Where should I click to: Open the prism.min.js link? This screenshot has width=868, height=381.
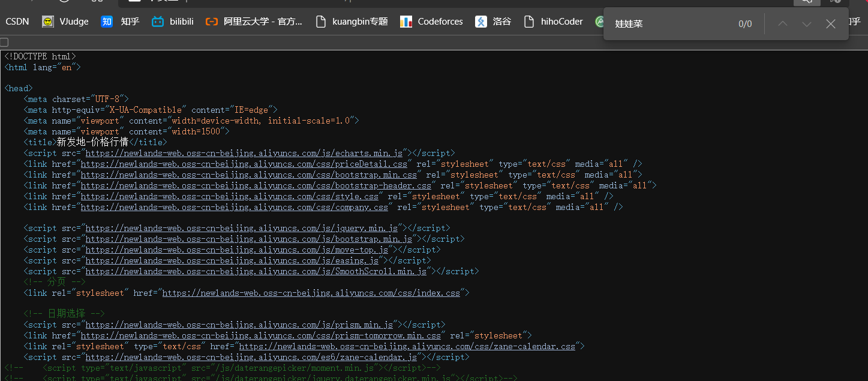pos(239,325)
